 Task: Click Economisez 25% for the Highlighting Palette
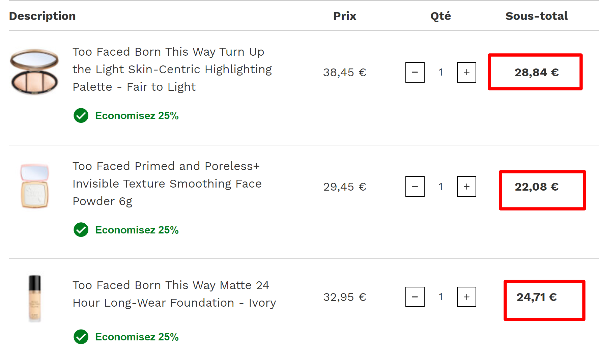tap(137, 116)
